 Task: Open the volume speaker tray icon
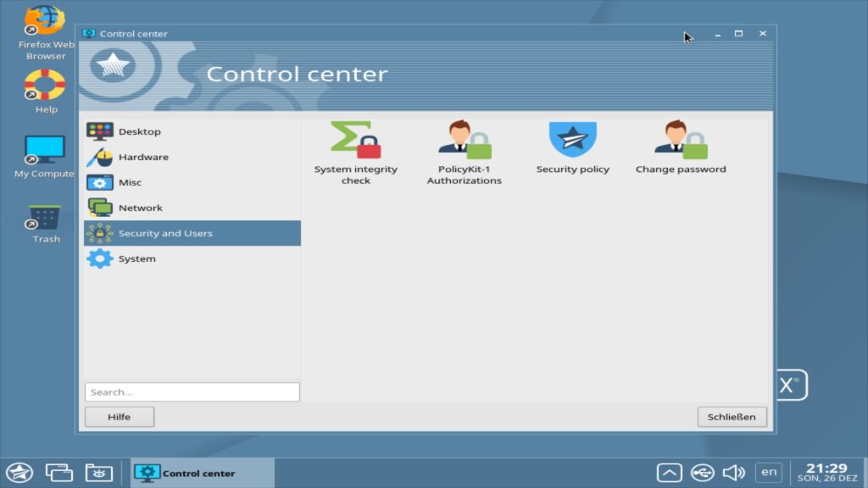[734, 473]
